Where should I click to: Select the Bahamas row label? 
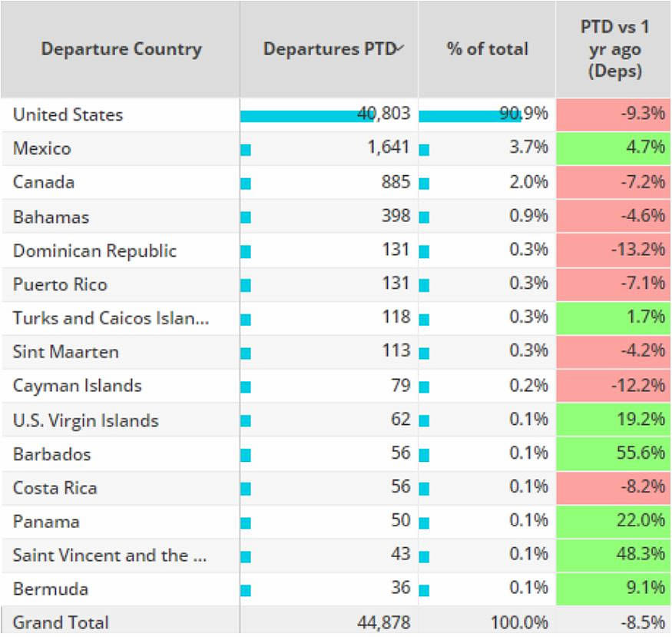coord(51,217)
